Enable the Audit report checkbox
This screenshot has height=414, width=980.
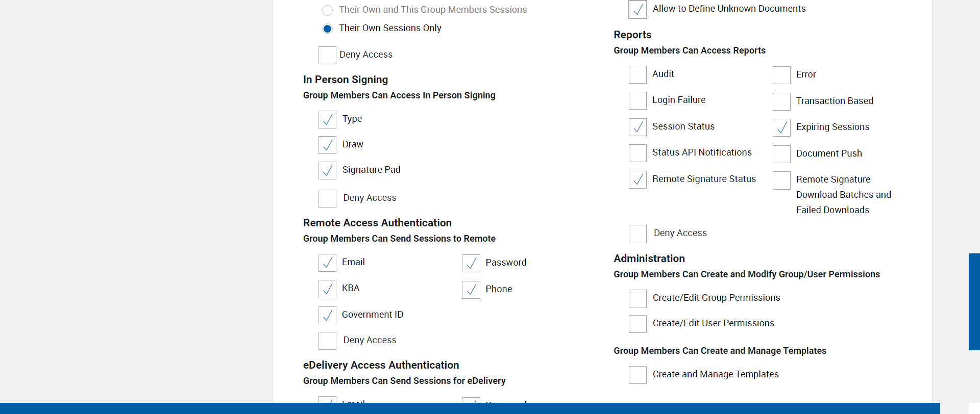click(638, 75)
